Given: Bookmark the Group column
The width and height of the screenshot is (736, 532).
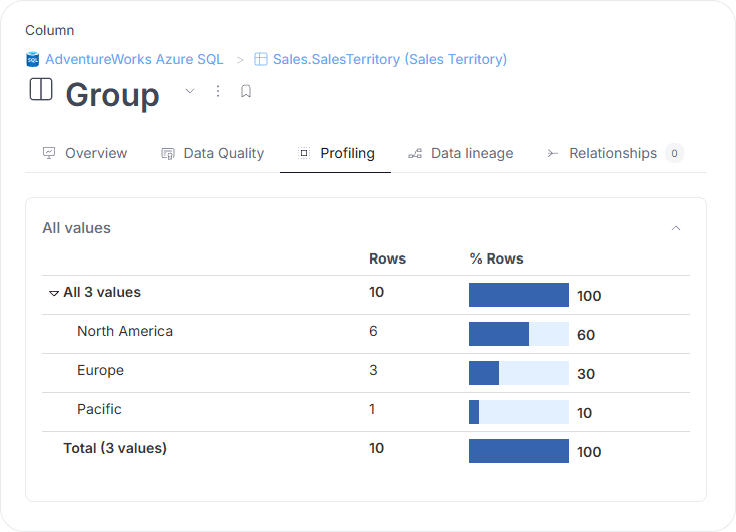Looking at the screenshot, I should click(246, 91).
